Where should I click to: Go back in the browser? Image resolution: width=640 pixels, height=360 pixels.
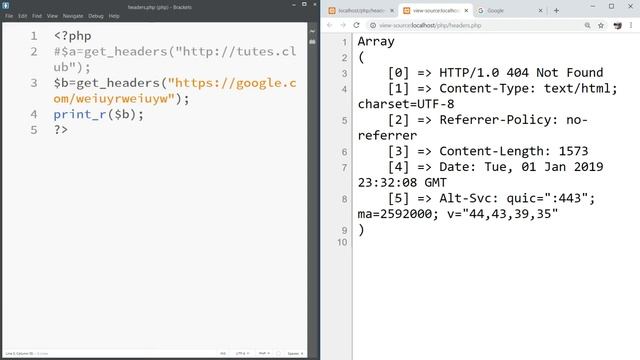(330, 25)
